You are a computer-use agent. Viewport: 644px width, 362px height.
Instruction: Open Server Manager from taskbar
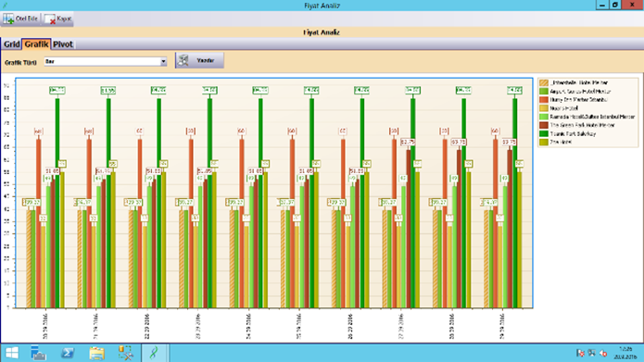[38, 353]
